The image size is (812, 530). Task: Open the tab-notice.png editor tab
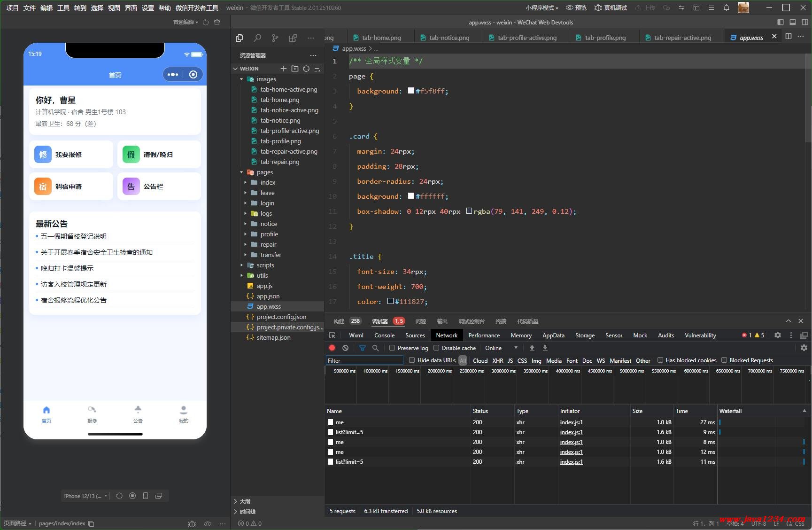point(449,38)
